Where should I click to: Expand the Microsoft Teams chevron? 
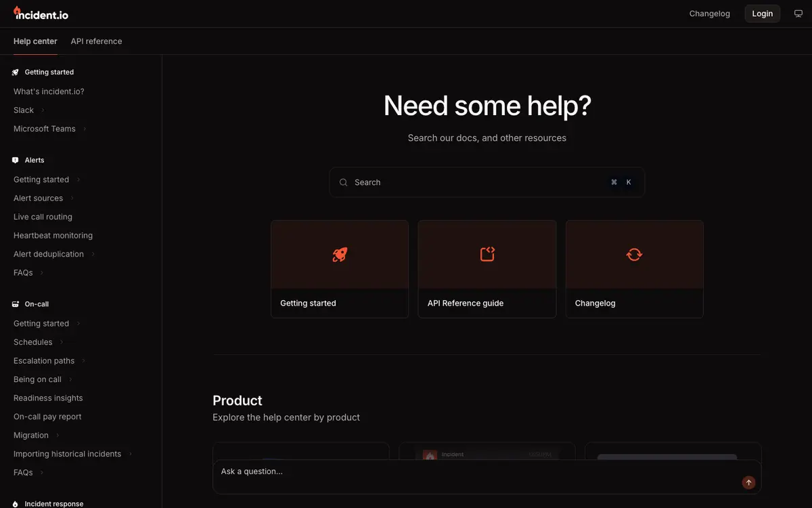click(85, 129)
